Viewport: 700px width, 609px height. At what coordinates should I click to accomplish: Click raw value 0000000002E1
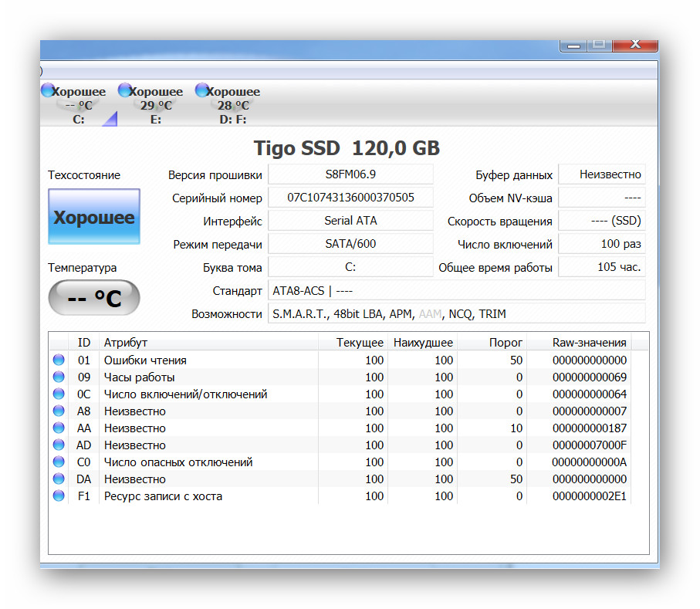tap(590, 496)
